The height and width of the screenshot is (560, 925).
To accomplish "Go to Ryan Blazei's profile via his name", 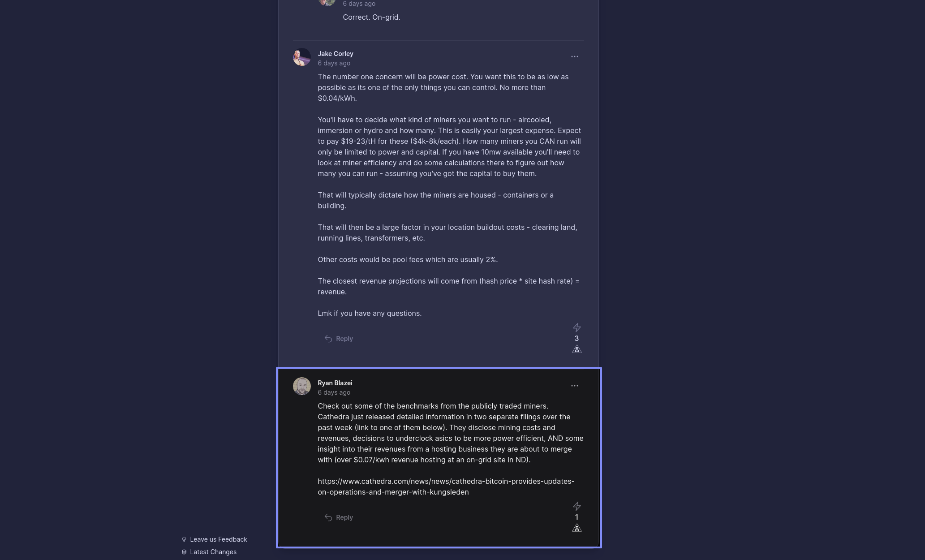I will pos(335,383).
